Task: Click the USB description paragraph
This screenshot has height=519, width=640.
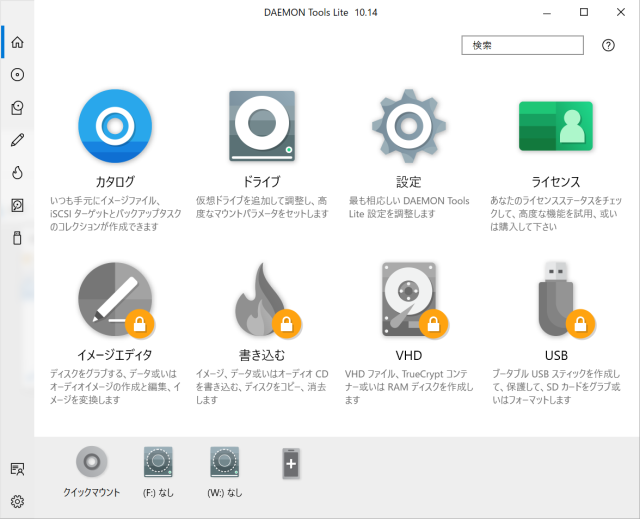Action: tap(556, 387)
